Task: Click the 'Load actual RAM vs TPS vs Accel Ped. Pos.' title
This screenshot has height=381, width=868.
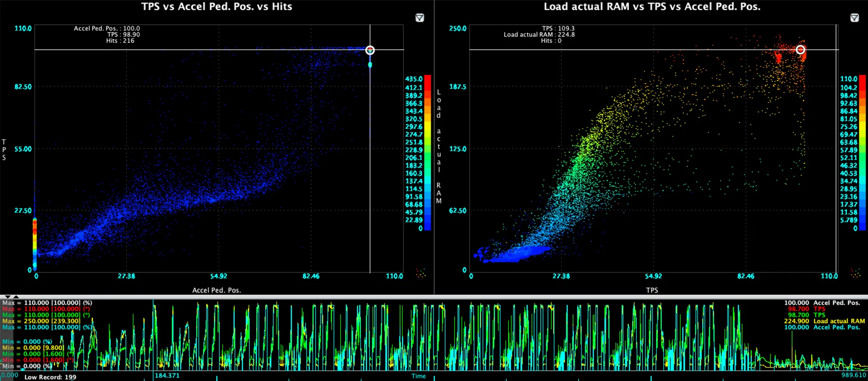Action: tap(652, 6)
